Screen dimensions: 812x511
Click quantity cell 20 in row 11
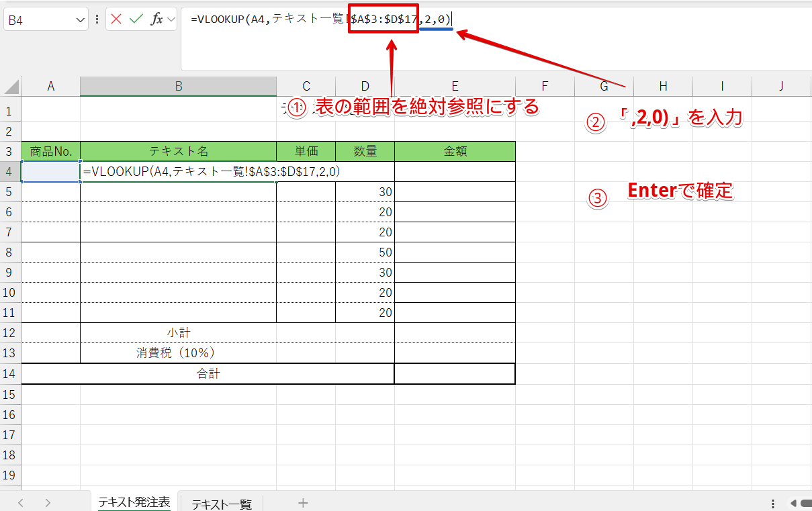tap(365, 312)
